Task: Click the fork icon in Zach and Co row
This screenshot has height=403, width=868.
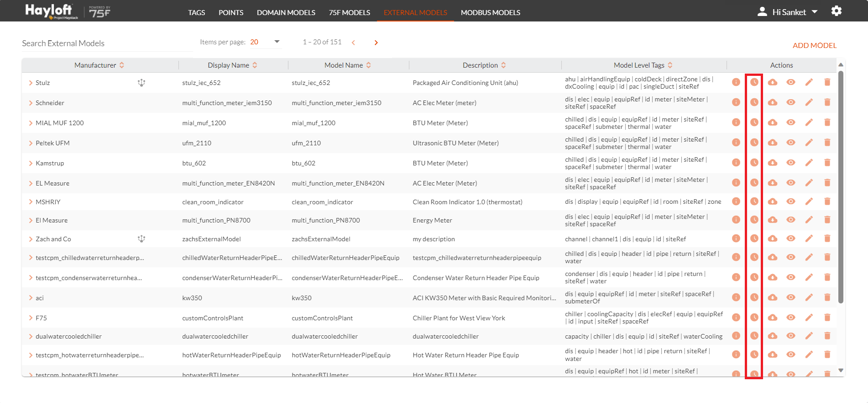Action: [141, 239]
